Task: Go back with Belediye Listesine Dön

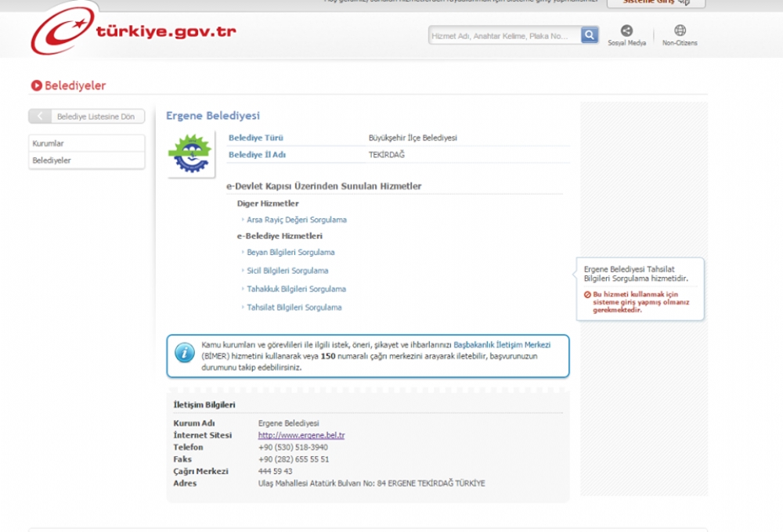Action: (x=86, y=117)
